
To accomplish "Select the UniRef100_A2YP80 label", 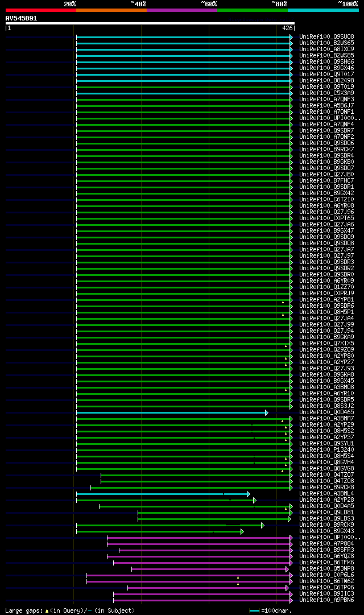I will (326, 356).
